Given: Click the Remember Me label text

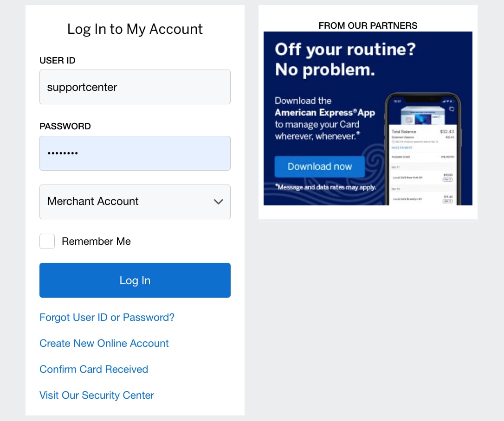Looking at the screenshot, I should pos(96,241).
